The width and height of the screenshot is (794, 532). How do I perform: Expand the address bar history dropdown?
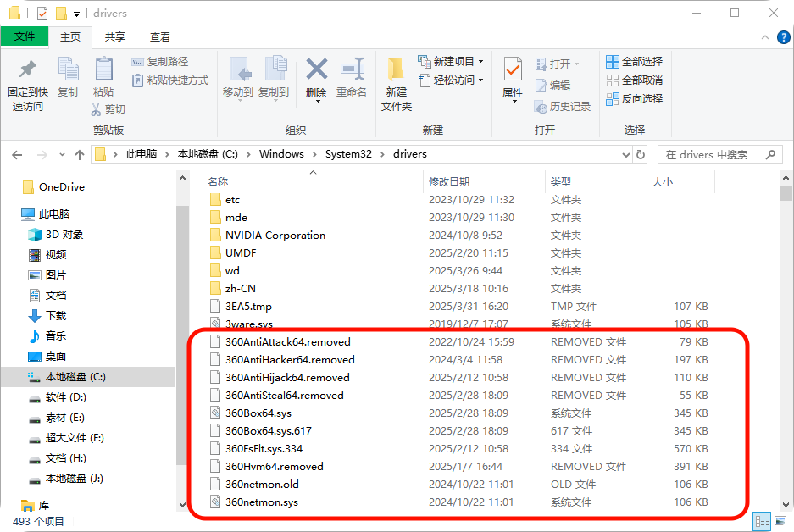pos(626,155)
